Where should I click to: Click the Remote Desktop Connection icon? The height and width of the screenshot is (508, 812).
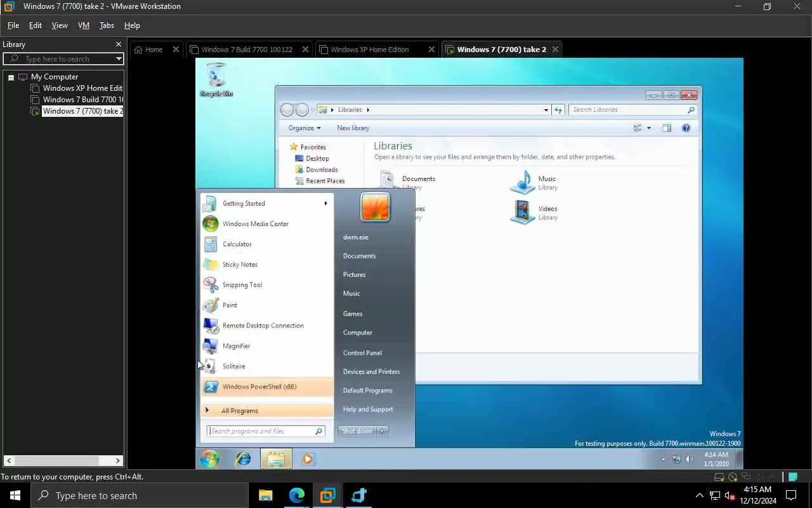click(210, 325)
